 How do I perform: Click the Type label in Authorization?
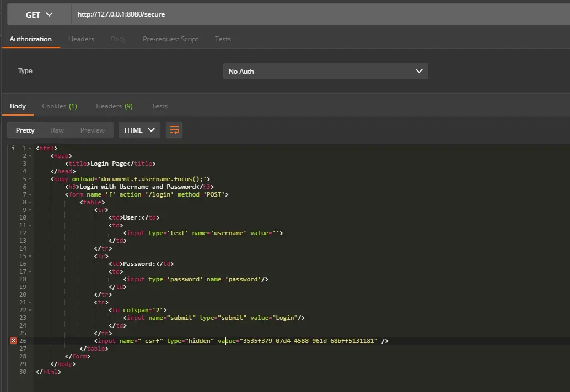[x=25, y=71]
